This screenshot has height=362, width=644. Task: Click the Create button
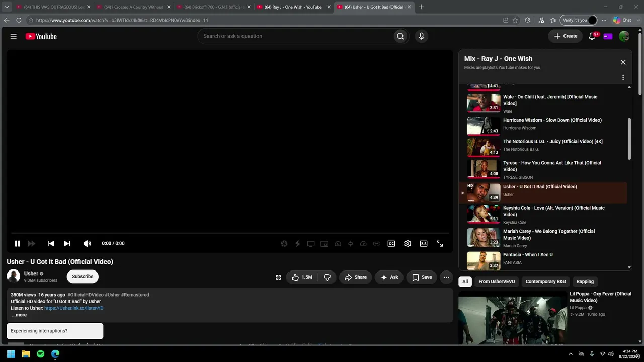[x=566, y=36]
